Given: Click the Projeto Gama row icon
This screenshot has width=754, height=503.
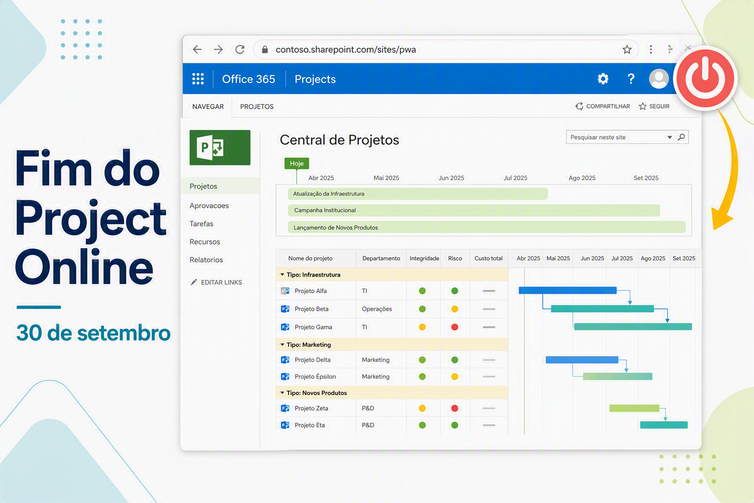Looking at the screenshot, I should tap(285, 327).
